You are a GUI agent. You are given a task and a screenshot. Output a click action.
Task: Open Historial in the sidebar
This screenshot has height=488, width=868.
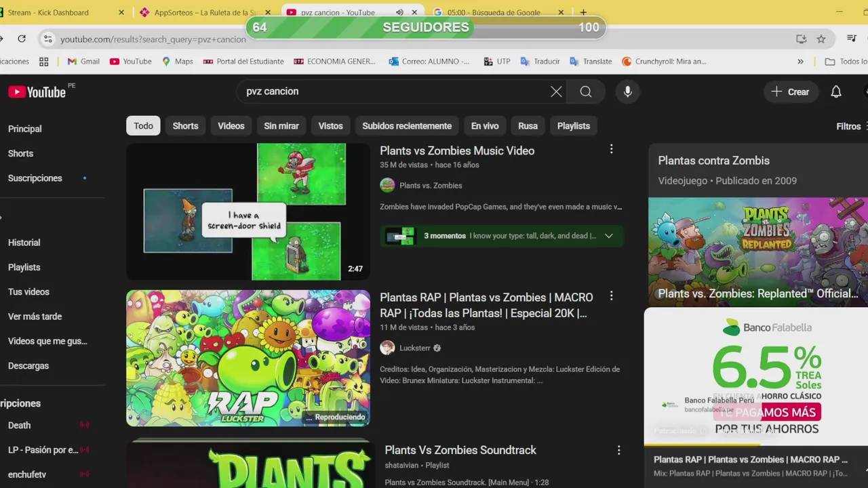pos(24,243)
